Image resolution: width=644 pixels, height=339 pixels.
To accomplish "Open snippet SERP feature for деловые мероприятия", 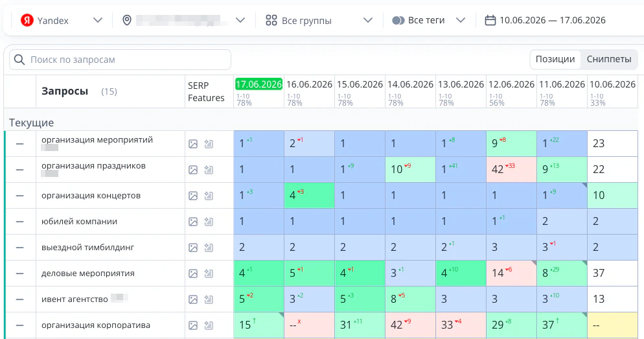I will click(209, 274).
